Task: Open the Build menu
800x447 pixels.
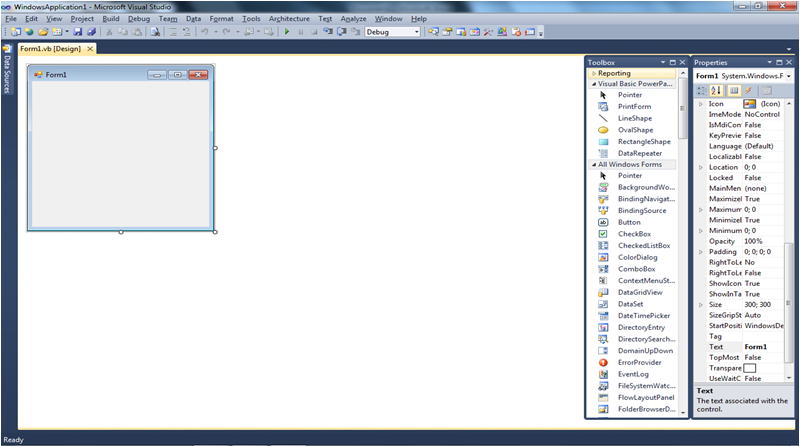Action: point(111,18)
